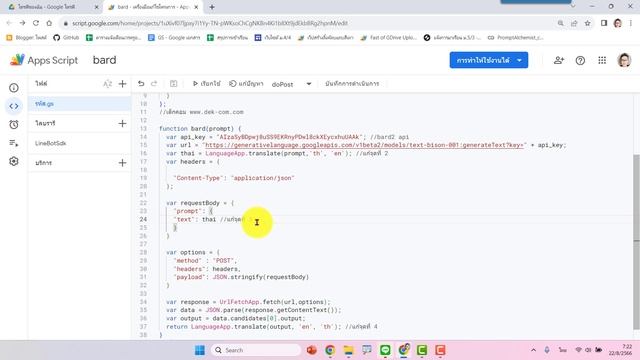Screen dimensions: 640x360
Task: Open LINE app from the taskbar
Action: tap(385, 350)
